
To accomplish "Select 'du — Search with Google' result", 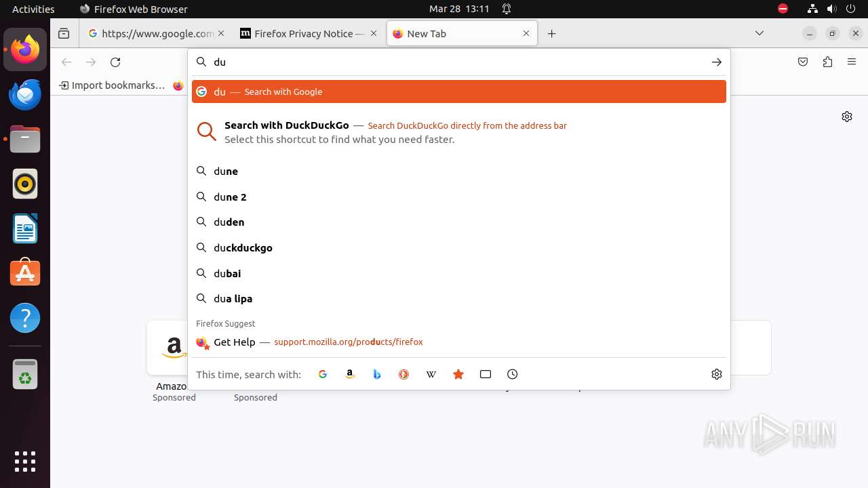I will pyautogui.click(x=459, y=91).
